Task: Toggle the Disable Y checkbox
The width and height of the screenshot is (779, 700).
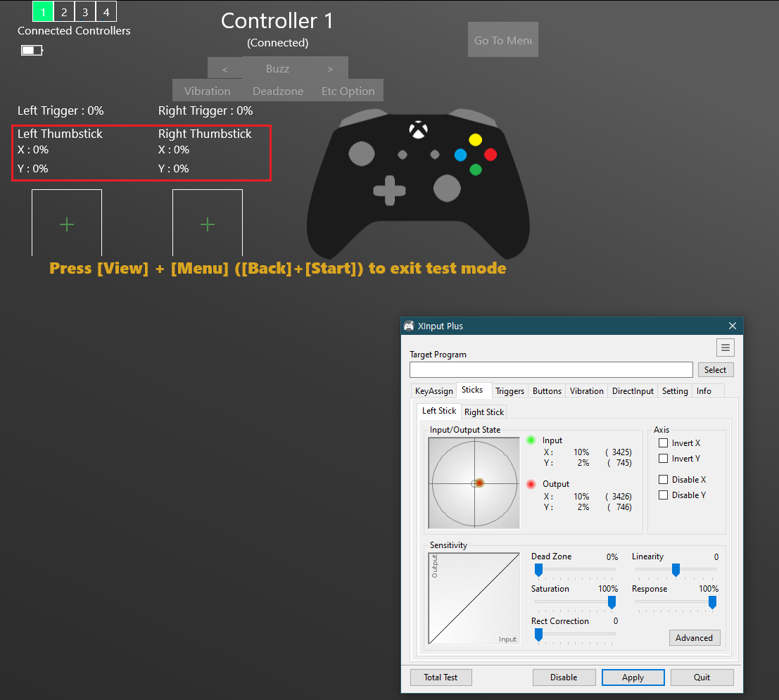Action: tap(663, 495)
